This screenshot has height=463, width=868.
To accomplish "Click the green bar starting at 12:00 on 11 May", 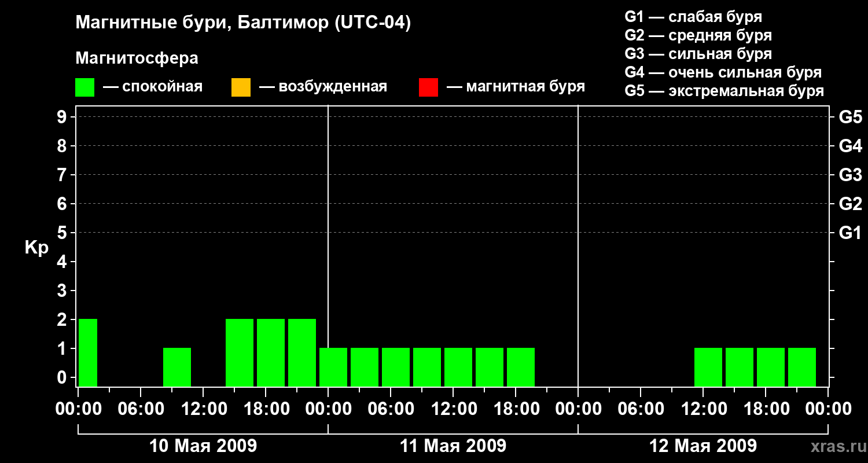I will [x=458, y=367].
